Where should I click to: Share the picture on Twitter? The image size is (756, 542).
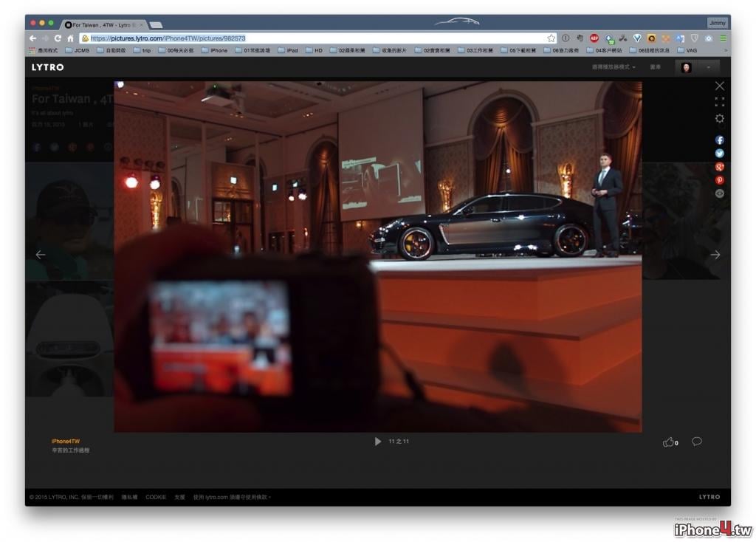719,154
